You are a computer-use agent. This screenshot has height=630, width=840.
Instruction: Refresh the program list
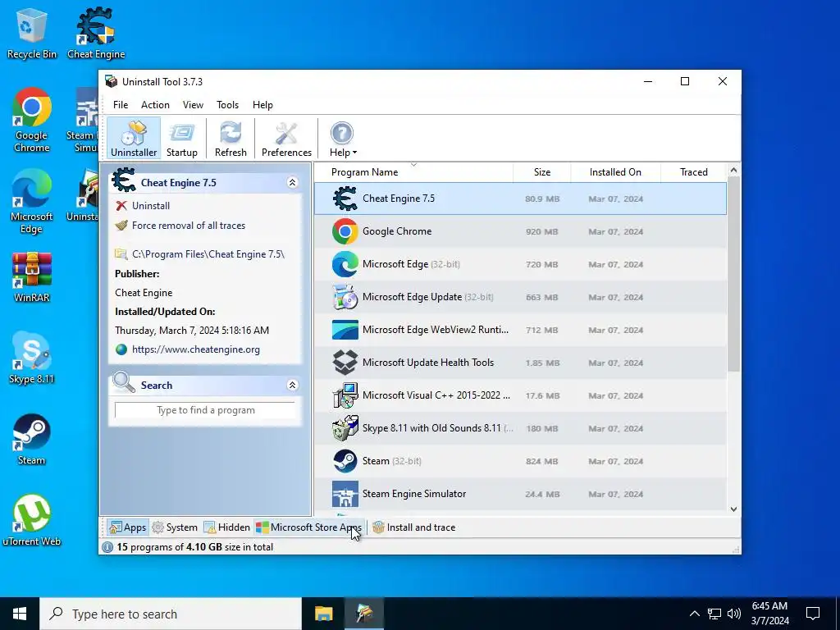point(231,138)
